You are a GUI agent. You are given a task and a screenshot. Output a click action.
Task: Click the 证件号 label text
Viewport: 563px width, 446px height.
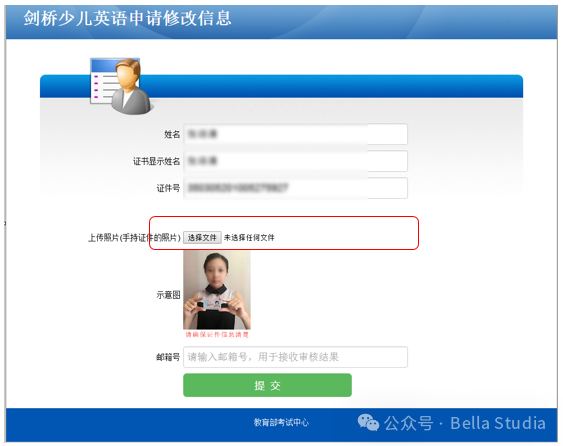point(168,188)
